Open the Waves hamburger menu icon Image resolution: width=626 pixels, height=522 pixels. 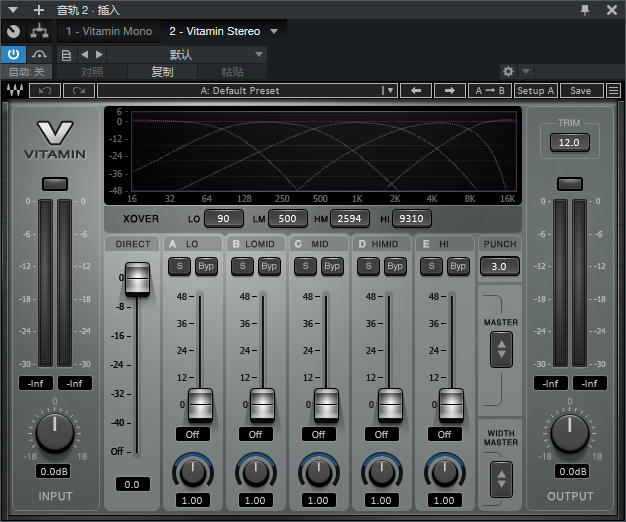[613, 91]
